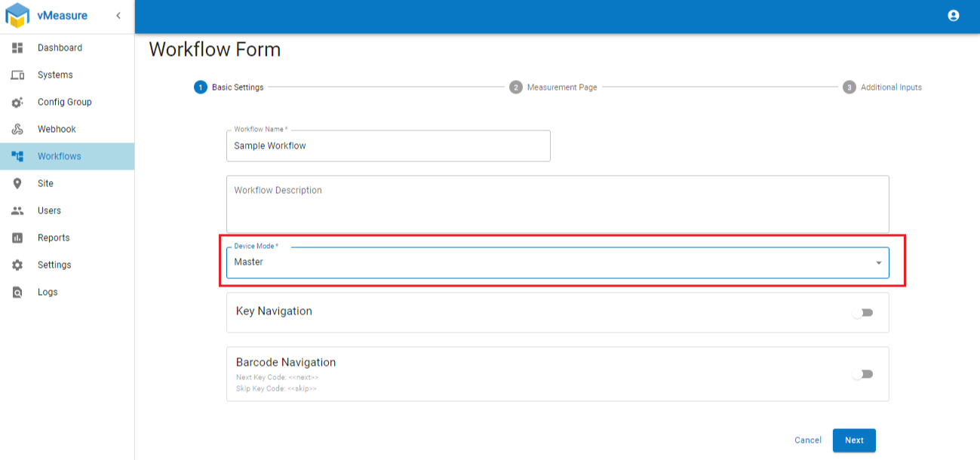Open the Device Mode dropdown
The height and width of the screenshot is (460, 980).
558,262
